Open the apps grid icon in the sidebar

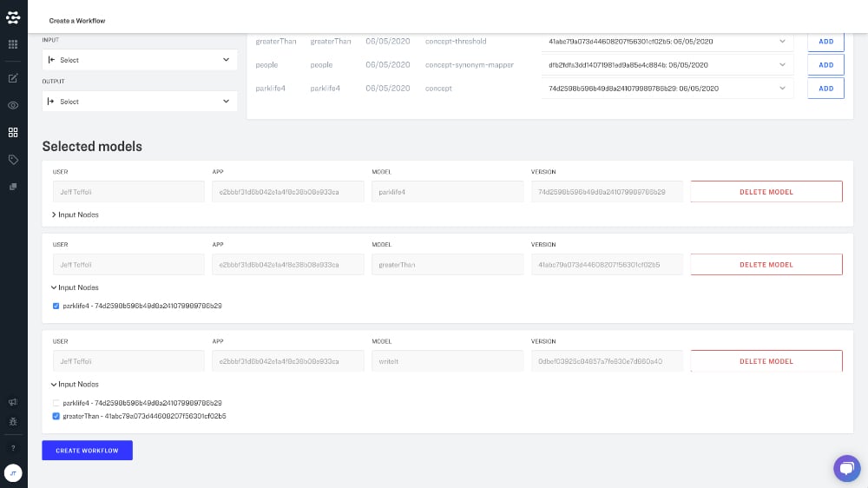pos(13,44)
